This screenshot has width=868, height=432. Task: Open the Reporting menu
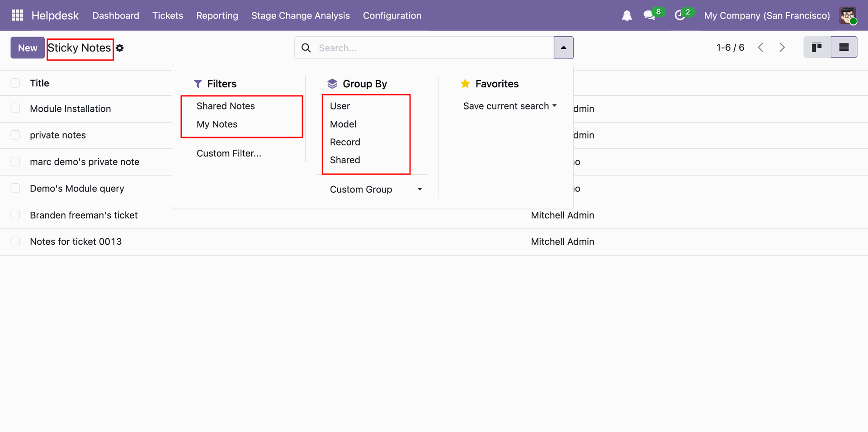pyautogui.click(x=217, y=16)
